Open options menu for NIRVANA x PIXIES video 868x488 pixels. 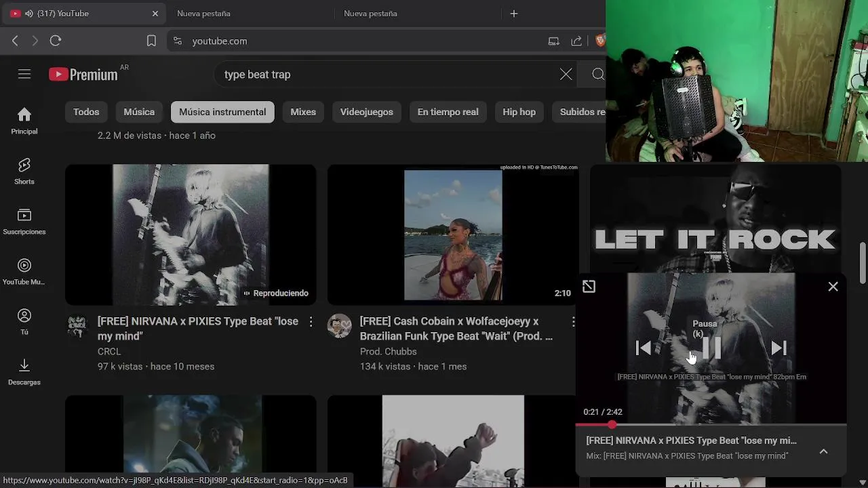click(x=311, y=322)
